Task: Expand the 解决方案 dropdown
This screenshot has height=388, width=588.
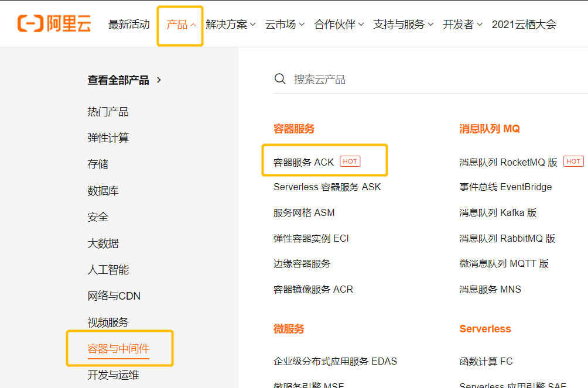Action: (x=230, y=25)
